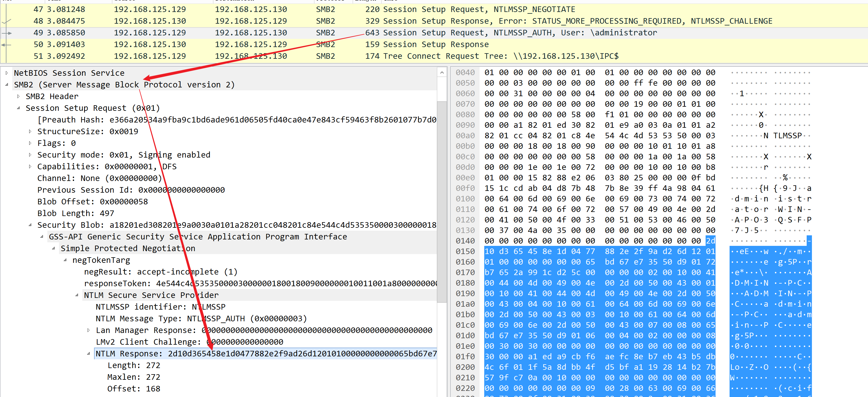Expand the SMB2 Header node
The height and width of the screenshot is (397, 868).
(18, 96)
